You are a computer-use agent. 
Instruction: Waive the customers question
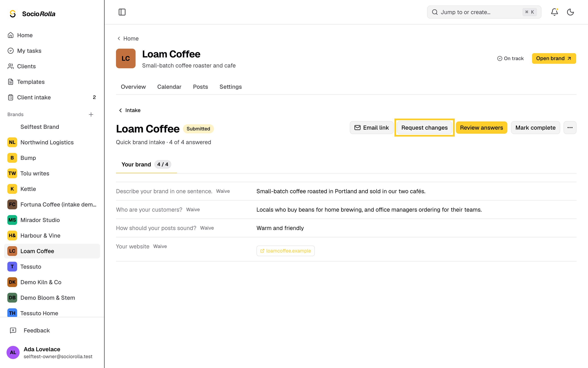(193, 210)
